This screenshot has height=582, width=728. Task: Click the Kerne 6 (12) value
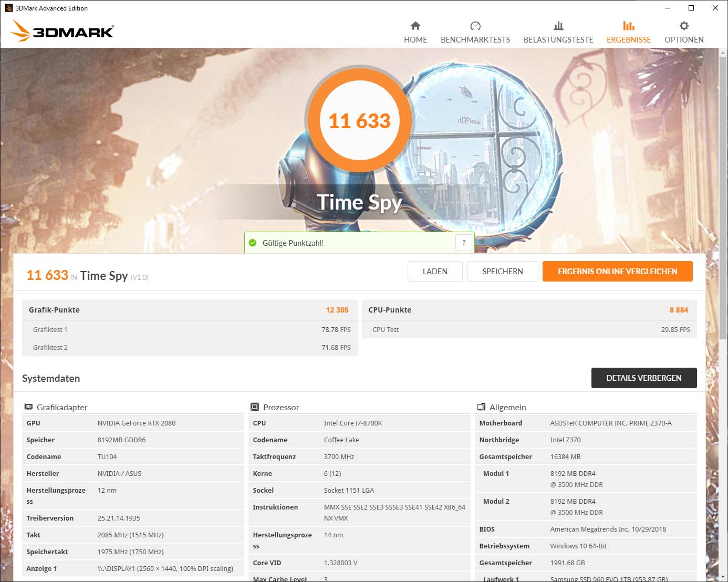[332, 473]
